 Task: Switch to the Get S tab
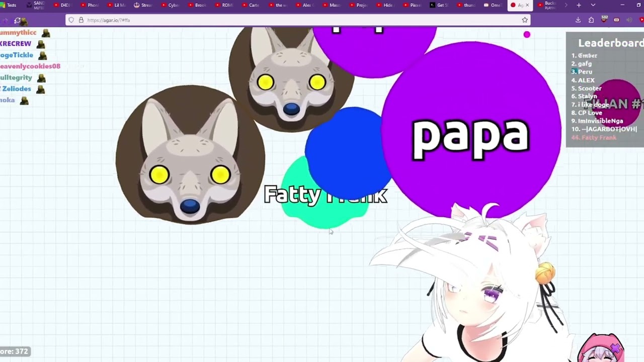(x=440, y=5)
